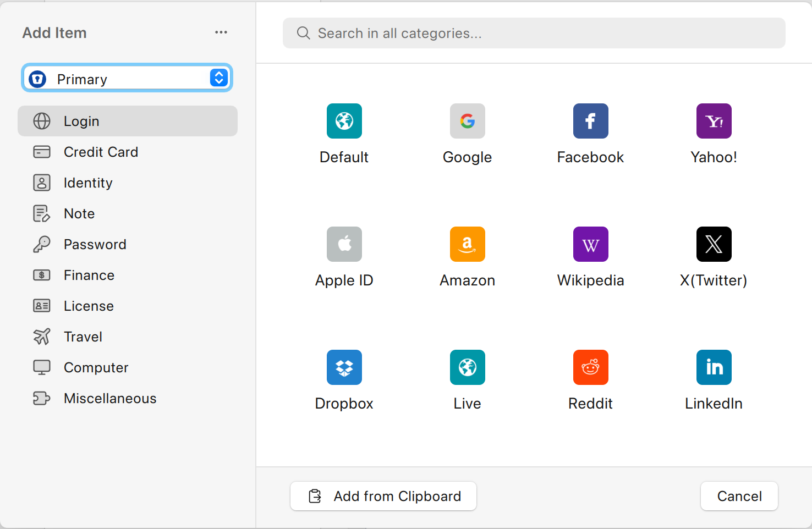Open the Computer category

(128, 367)
